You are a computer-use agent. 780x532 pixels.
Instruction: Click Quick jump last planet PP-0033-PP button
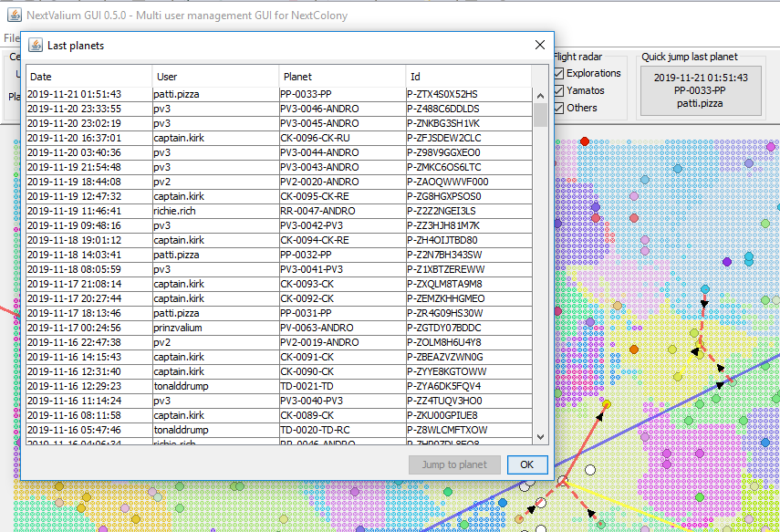[701, 90]
